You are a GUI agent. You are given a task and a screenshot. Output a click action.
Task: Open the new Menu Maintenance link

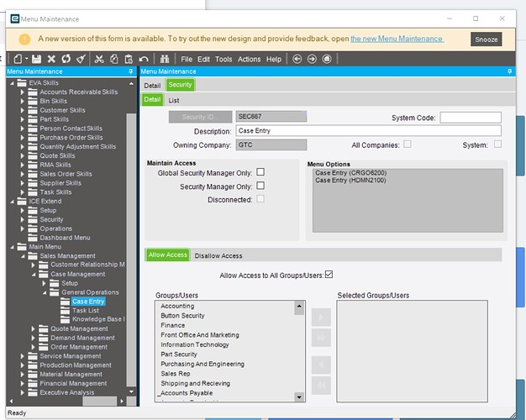point(397,39)
